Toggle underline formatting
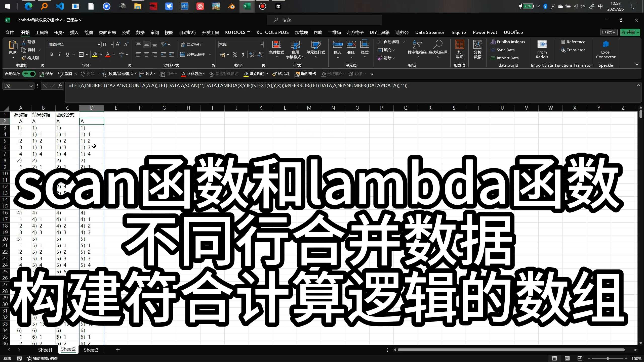Viewport: 644px width, 362px height. pos(68,54)
